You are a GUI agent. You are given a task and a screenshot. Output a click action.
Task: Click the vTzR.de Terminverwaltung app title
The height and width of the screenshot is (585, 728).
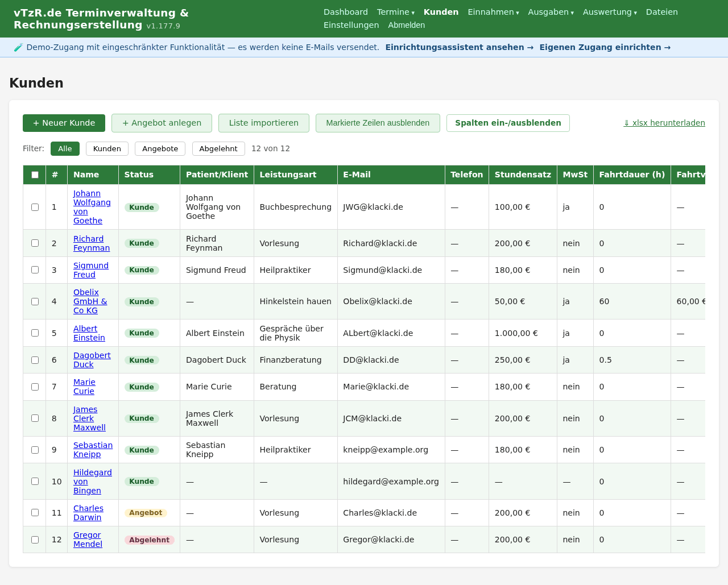[101, 19]
